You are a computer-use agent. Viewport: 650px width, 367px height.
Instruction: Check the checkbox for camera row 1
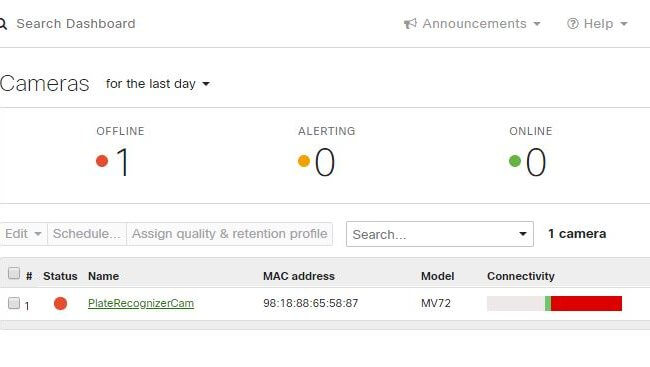(14, 303)
